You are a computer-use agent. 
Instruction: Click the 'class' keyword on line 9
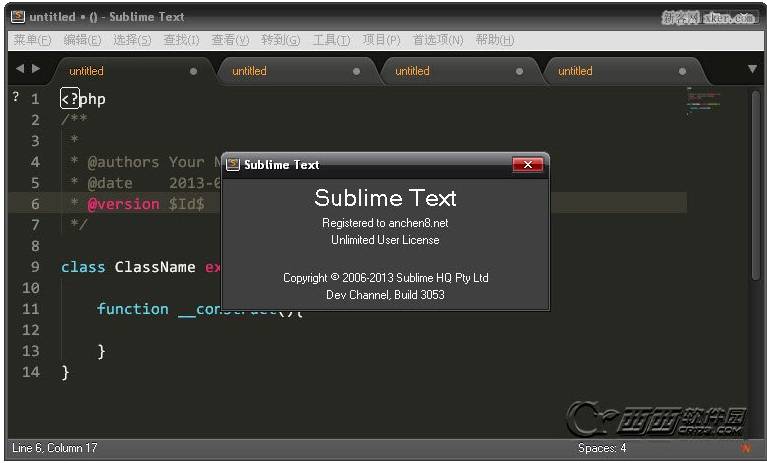(x=83, y=267)
